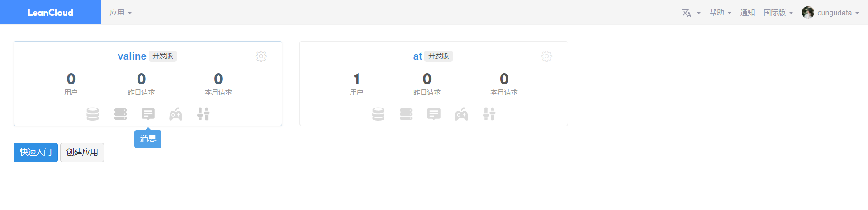Click the 快速入门 button
868x210 pixels.
(36, 152)
